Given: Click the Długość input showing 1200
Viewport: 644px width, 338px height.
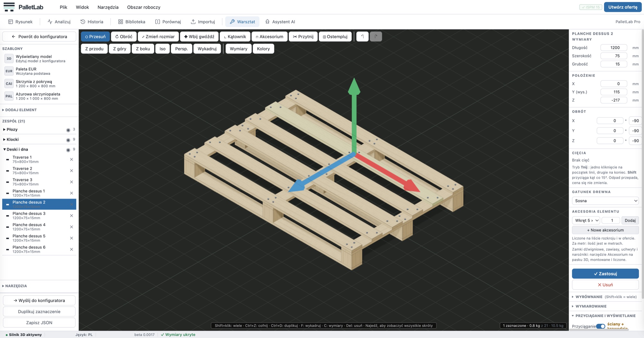Looking at the screenshot, I should tap(614, 48).
